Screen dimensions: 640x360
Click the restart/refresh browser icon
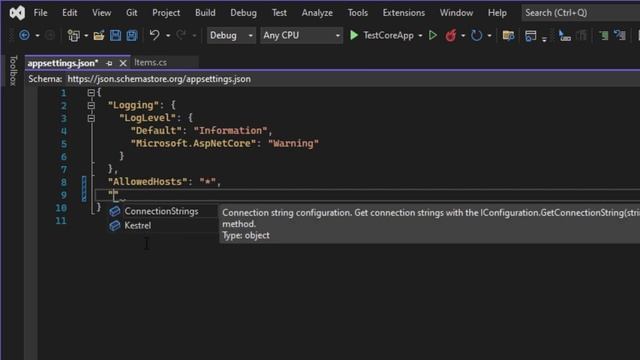click(476, 36)
